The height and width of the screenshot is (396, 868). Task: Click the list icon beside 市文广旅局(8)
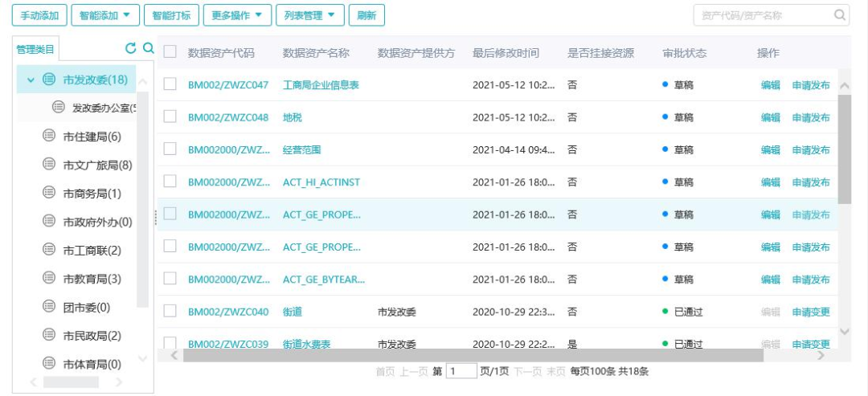[x=48, y=165]
